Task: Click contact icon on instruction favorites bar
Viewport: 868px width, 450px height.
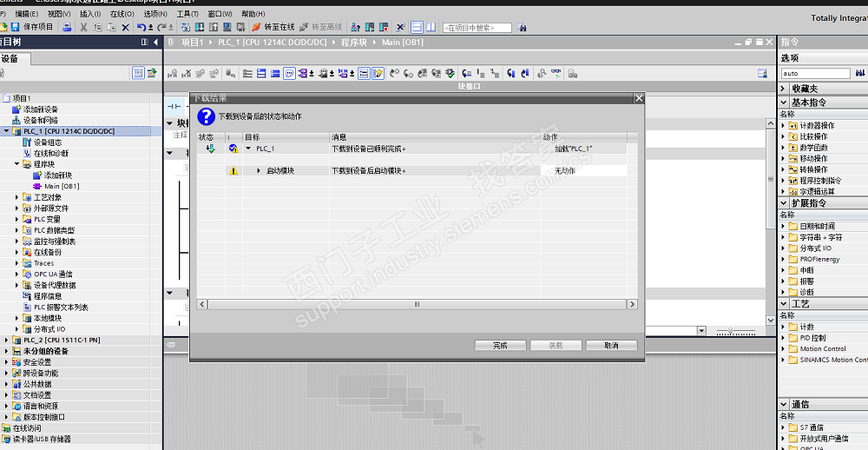Action: tap(174, 106)
